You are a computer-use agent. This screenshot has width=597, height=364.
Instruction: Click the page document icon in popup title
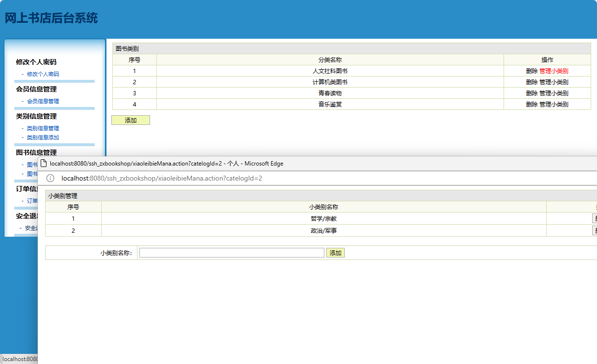click(x=44, y=164)
